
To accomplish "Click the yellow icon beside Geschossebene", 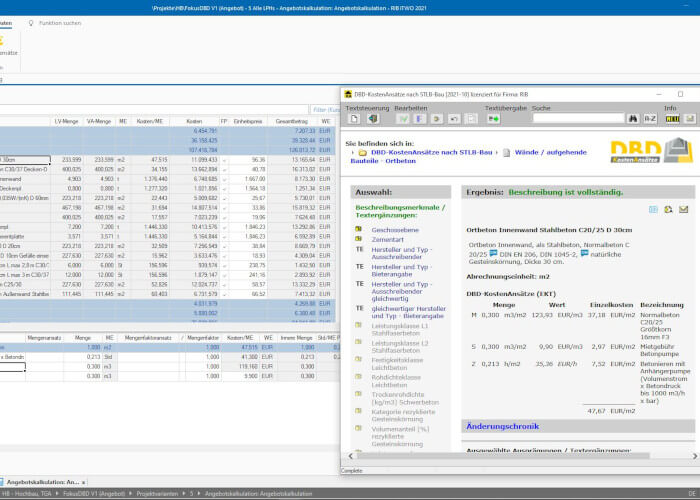I will pyautogui.click(x=358, y=229).
